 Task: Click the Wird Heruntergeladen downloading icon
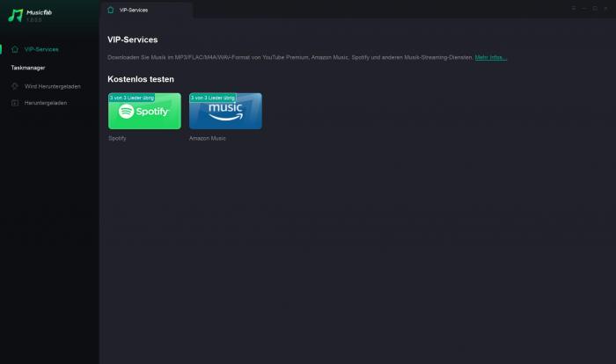click(15, 86)
